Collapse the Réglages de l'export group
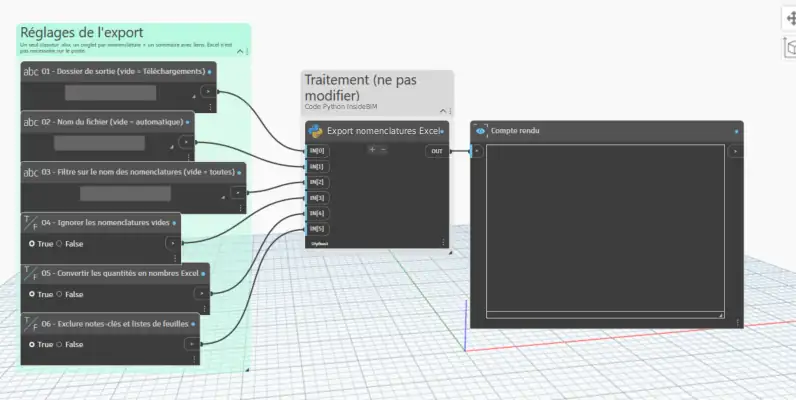796x400 pixels. [x=240, y=51]
